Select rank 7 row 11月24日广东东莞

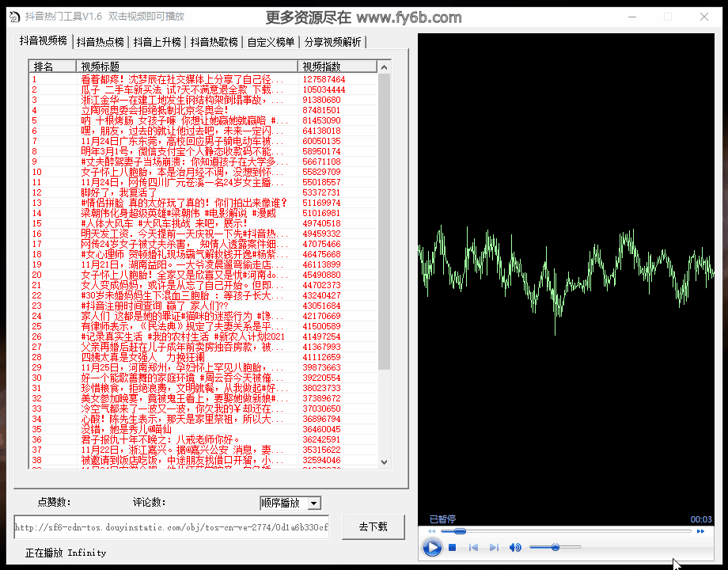(x=203, y=141)
